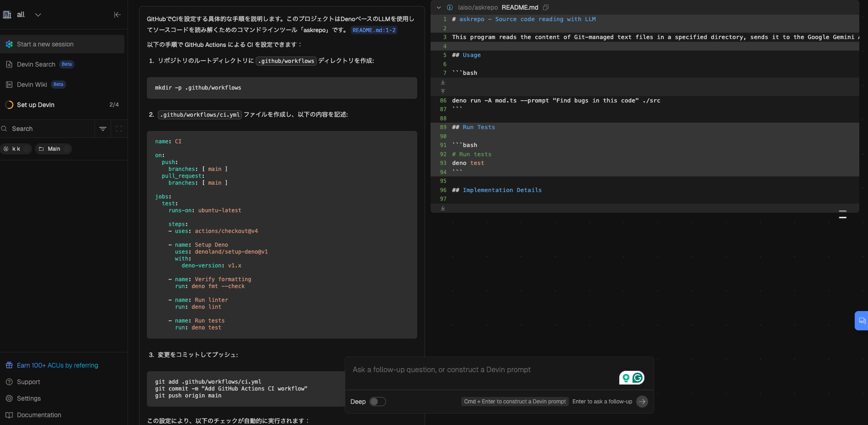
Task: Click "runs-on: ubuntu-latest" in the YAML block
Action: coord(205,210)
